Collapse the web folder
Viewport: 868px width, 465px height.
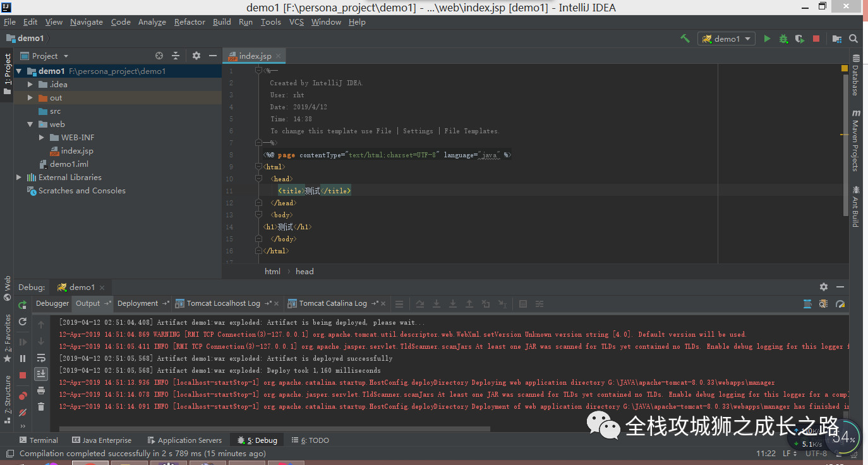[30, 124]
